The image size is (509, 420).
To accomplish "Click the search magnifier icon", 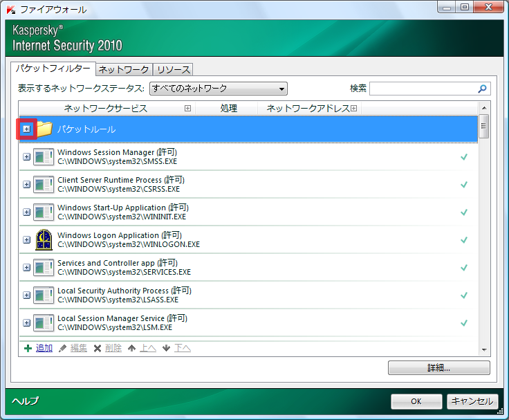I will point(483,89).
